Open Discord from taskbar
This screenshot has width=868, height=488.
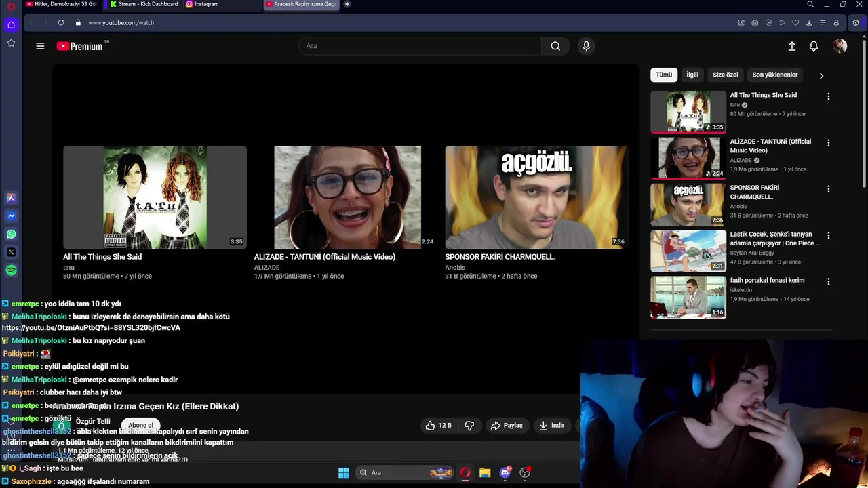(x=505, y=472)
